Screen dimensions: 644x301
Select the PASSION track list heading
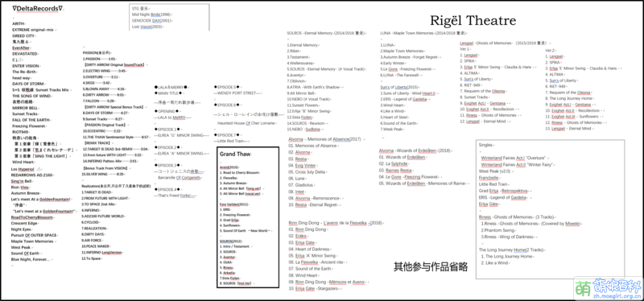point(96,53)
